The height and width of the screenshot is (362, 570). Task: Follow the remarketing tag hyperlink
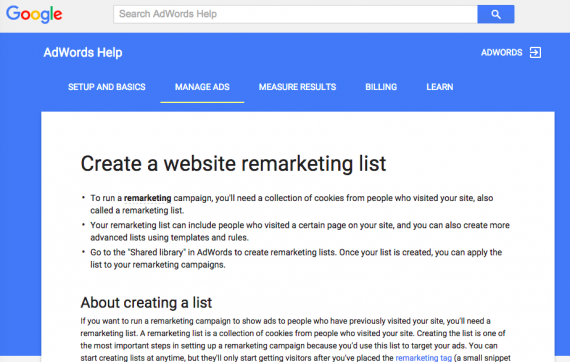[424, 358]
